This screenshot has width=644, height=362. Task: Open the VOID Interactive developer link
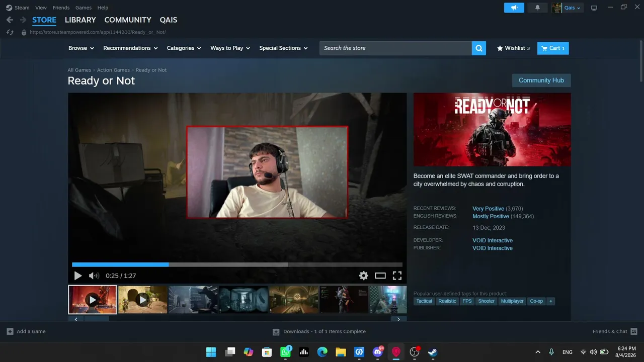(x=493, y=240)
